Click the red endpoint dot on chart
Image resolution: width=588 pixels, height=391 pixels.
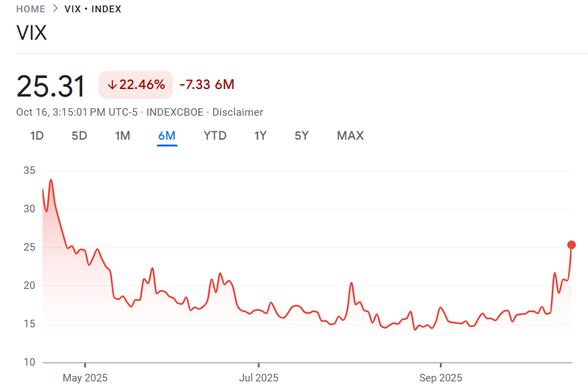point(572,244)
